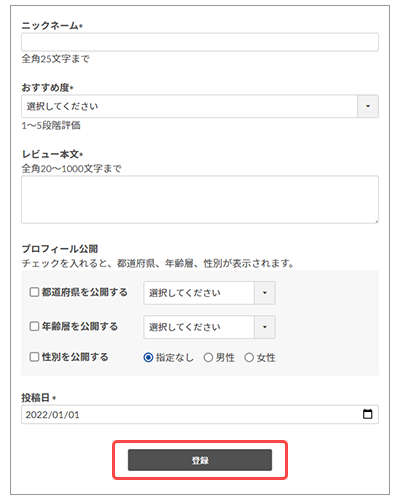
Task: Click the 年齢層を公開する label text
Action: (80, 326)
